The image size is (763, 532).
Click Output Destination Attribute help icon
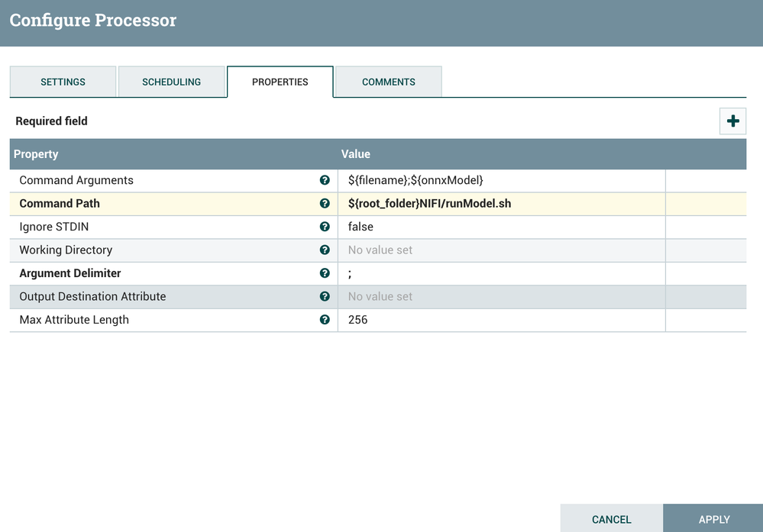click(325, 296)
